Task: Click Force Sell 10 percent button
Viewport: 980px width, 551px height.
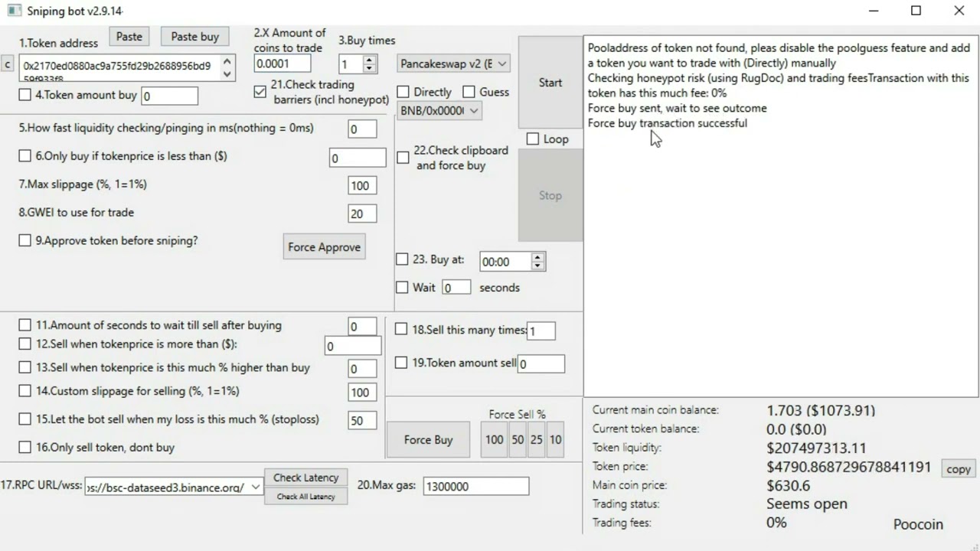Action: coord(555,439)
